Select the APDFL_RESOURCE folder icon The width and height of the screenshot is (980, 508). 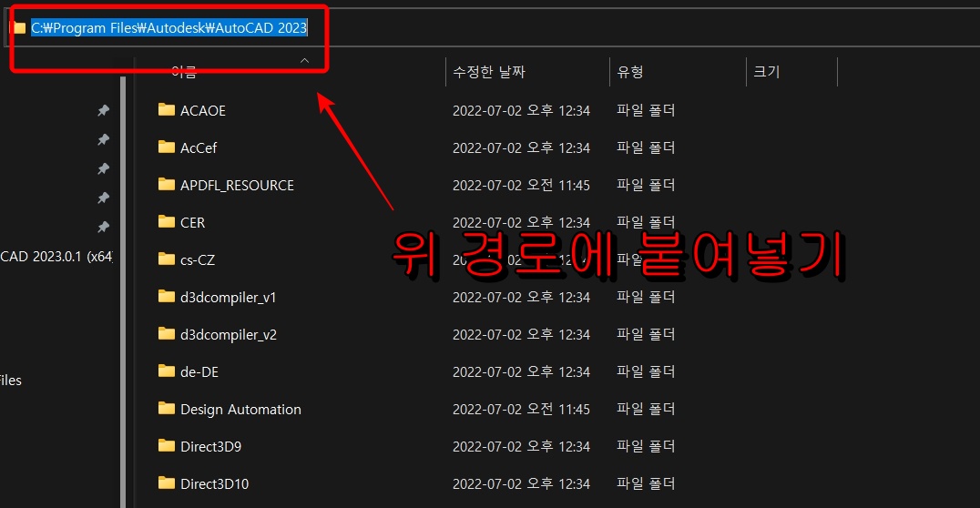point(167,185)
